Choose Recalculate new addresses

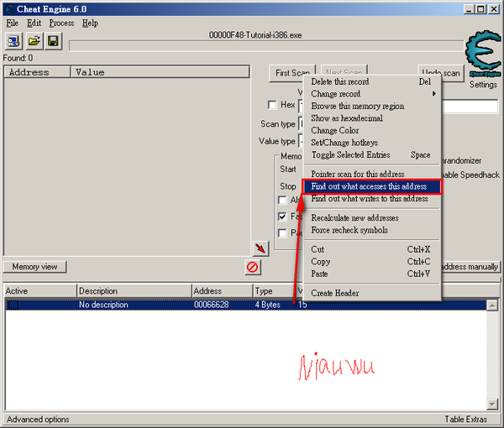point(372,218)
